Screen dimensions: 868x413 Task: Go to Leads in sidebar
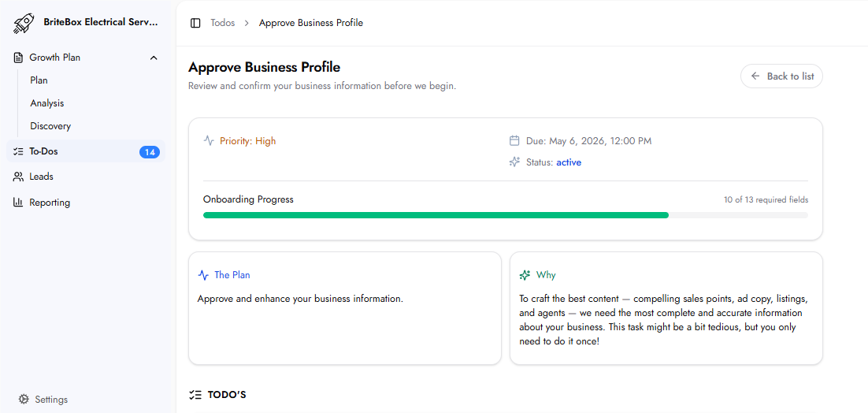coord(41,177)
